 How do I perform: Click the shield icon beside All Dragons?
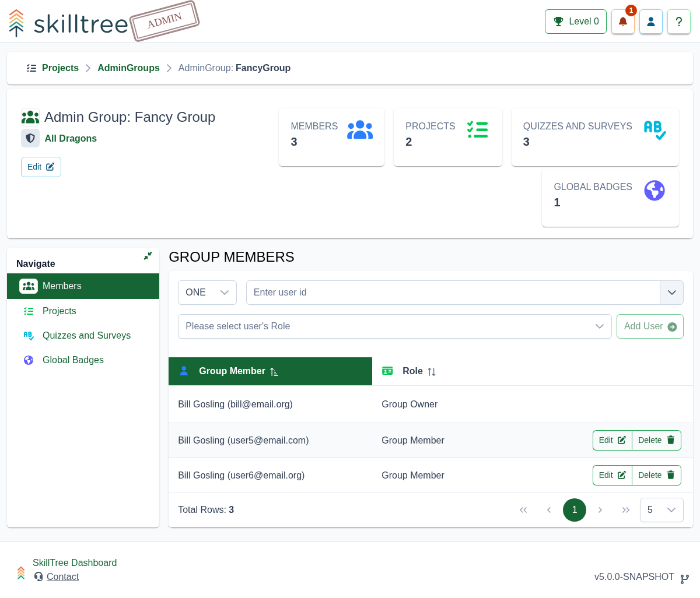click(x=30, y=138)
